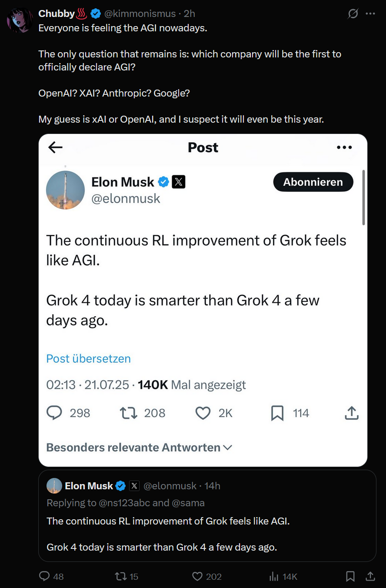
Task: Click the bookmark icon showing 114
Action: point(277,413)
